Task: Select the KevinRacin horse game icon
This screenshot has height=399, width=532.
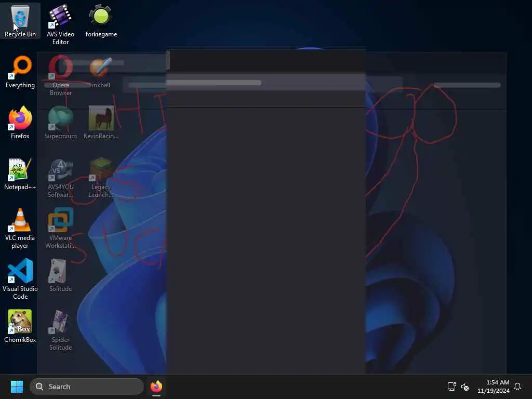Action: pyautogui.click(x=101, y=123)
